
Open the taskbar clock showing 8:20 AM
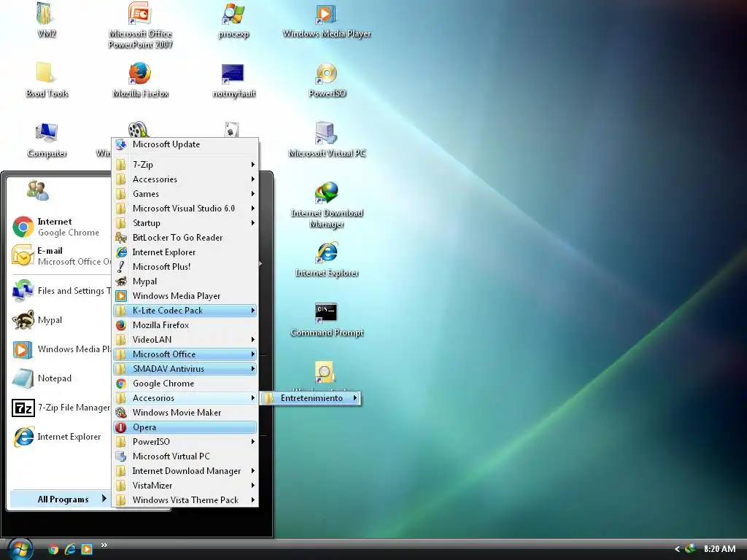[719, 549]
